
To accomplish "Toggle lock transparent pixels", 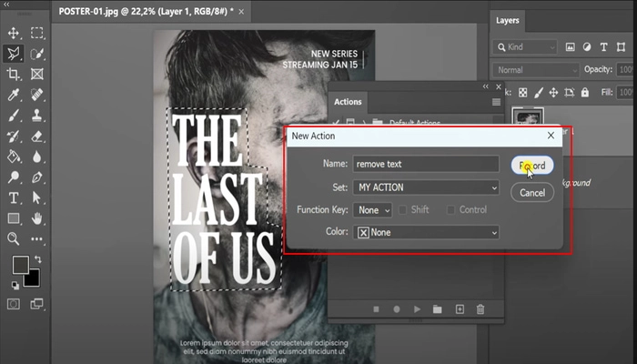I will (523, 93).
